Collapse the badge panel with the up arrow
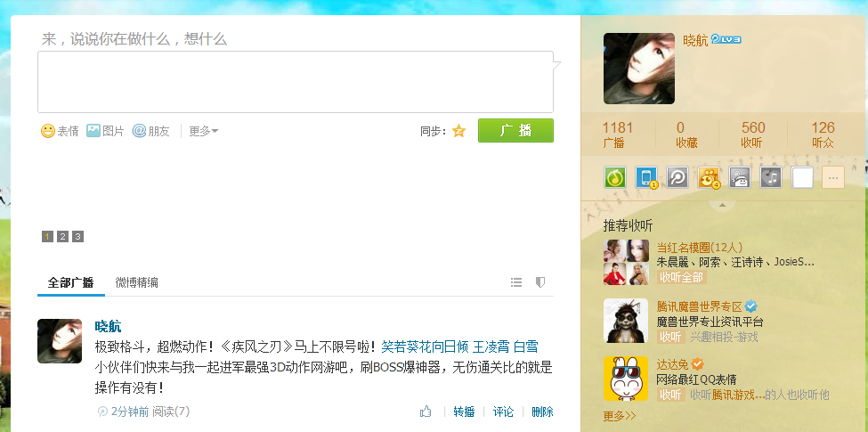 click(722, 206)
